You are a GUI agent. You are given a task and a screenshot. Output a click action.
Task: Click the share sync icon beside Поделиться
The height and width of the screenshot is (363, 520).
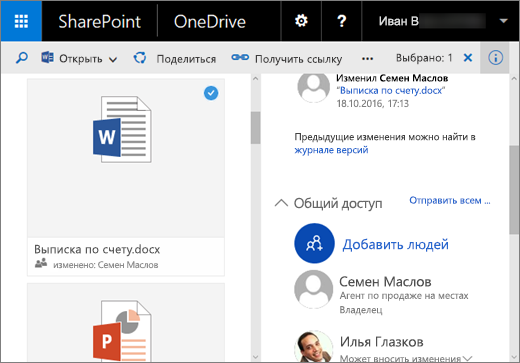pos(140,58)
